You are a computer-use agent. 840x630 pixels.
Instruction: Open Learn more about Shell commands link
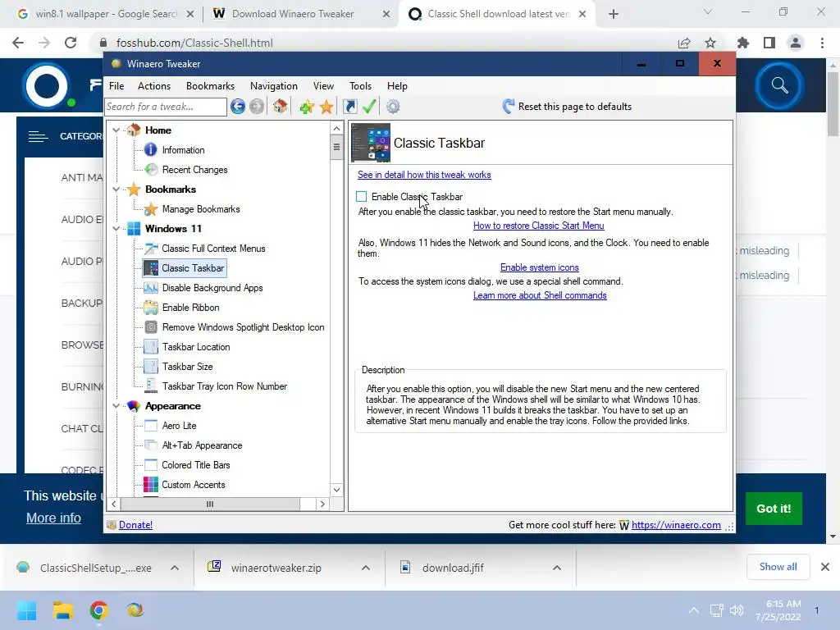(x=540, y=295)
